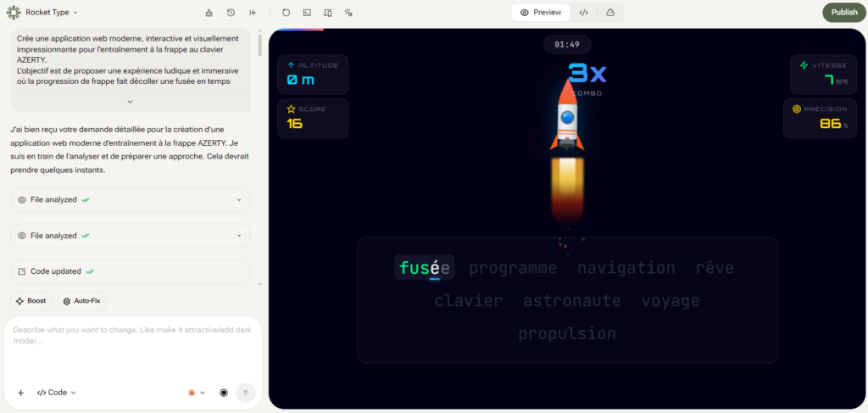Open the cloud tab icon
Image resolution: width=868 pixels, height=413 pixels.
pos(610,12)
